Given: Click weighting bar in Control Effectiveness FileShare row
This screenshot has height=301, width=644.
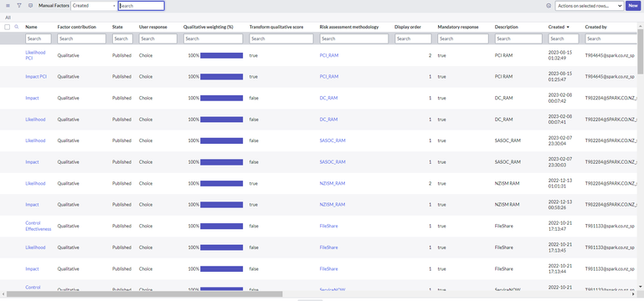Looking at the screenshot, I should click(221, 226).
